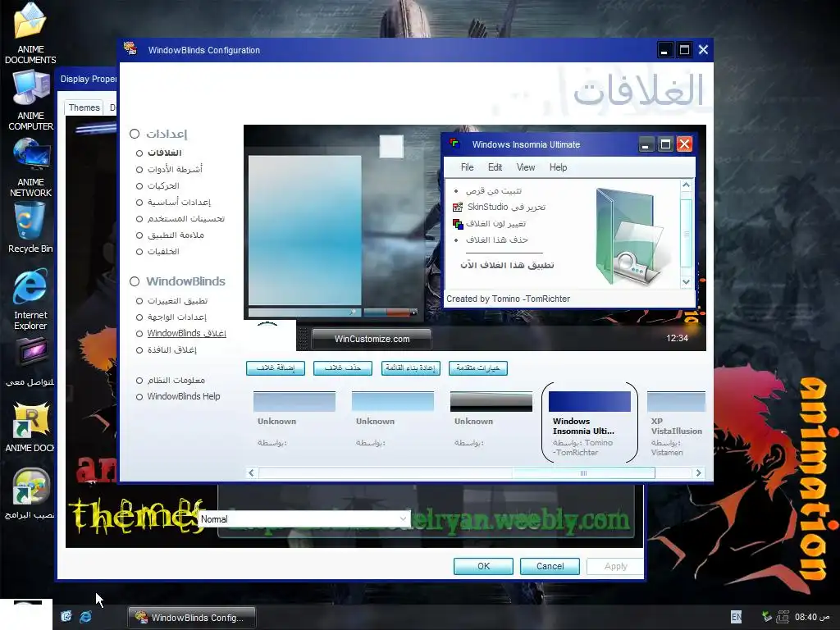The height and width of the screenshot is (630, 840).
Task: Click the WinCustomize.com button in the preview
Action: point(372,339)
